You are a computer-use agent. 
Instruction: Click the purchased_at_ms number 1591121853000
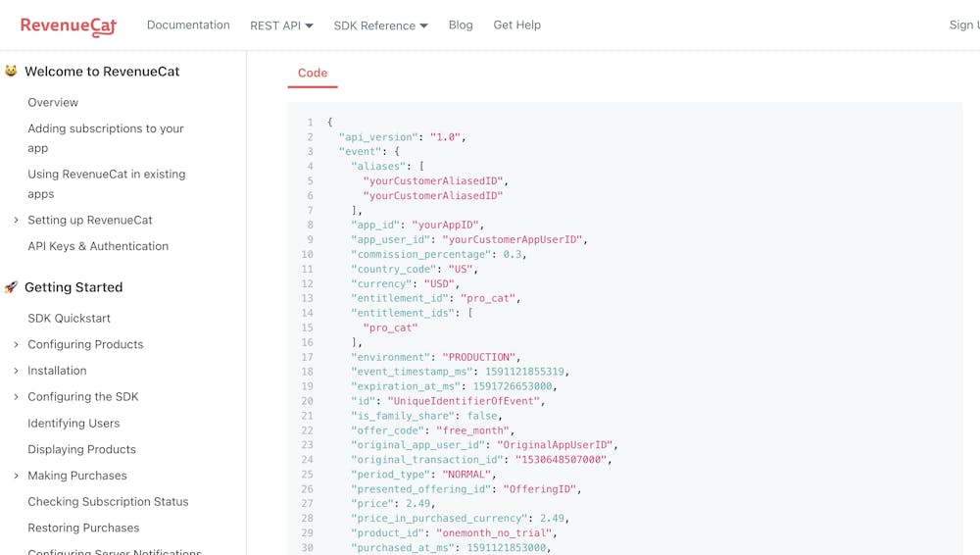pyautogui.click(x=507, y=547)
